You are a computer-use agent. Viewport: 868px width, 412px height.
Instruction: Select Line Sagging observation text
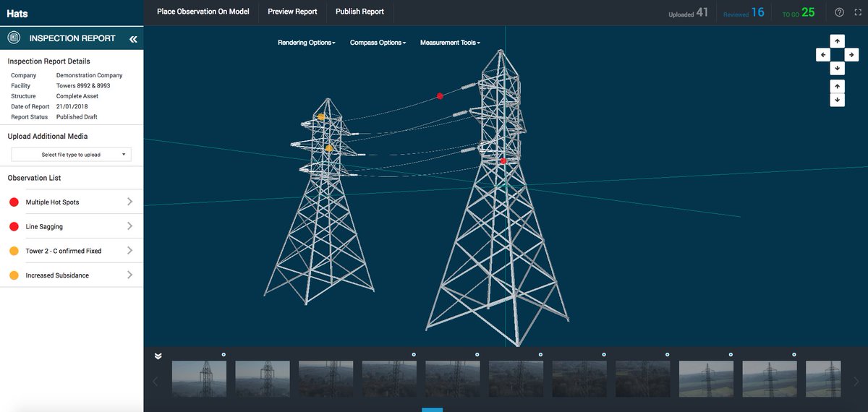[44, 227]
